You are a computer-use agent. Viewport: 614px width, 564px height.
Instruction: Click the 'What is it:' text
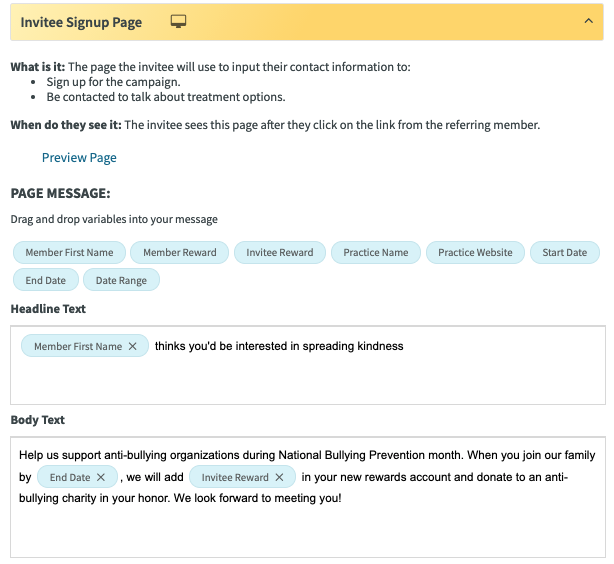[38, 67]
